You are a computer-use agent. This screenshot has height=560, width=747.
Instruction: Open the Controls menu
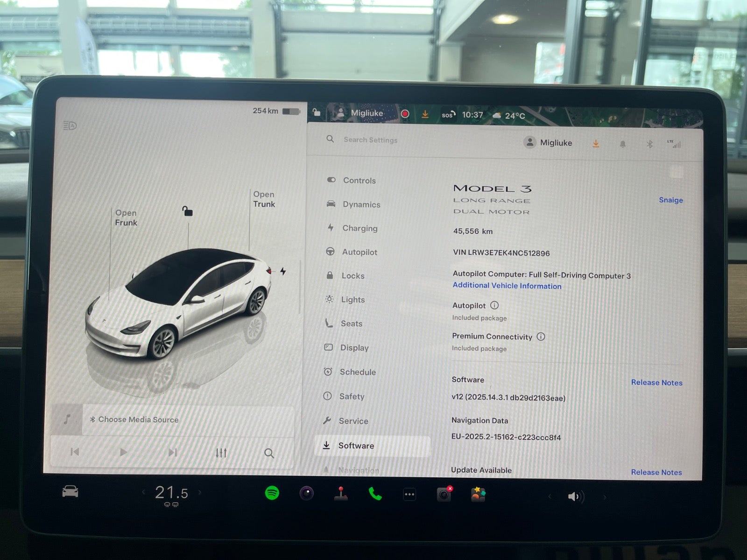[352, 180]
